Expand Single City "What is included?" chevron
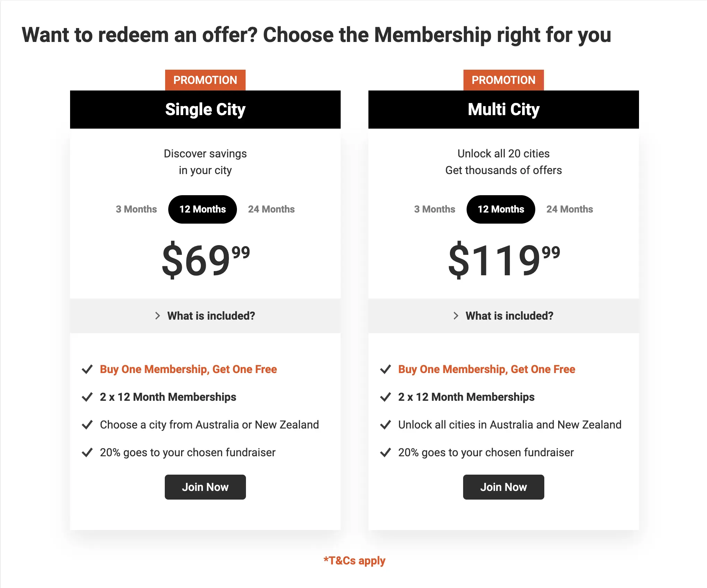 pos(157,316)
